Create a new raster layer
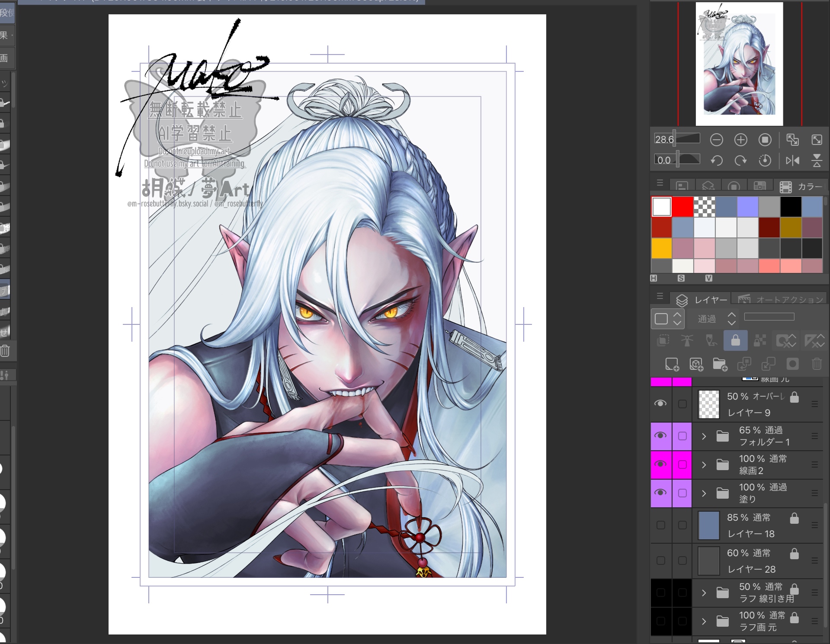Image resolution: width=830 pixels, height=644 pixels. (672, 364)
